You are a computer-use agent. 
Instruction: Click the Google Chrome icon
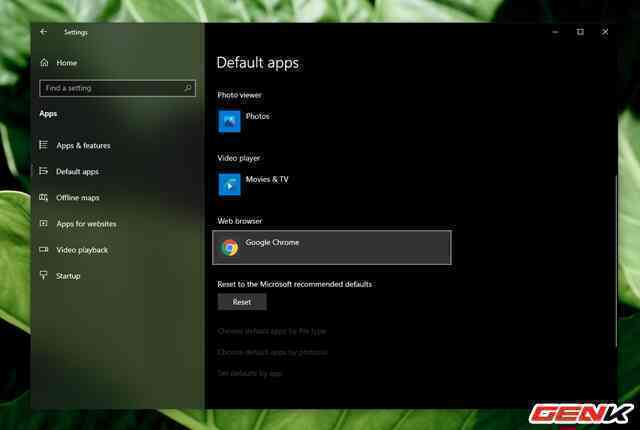pos(229,248)
